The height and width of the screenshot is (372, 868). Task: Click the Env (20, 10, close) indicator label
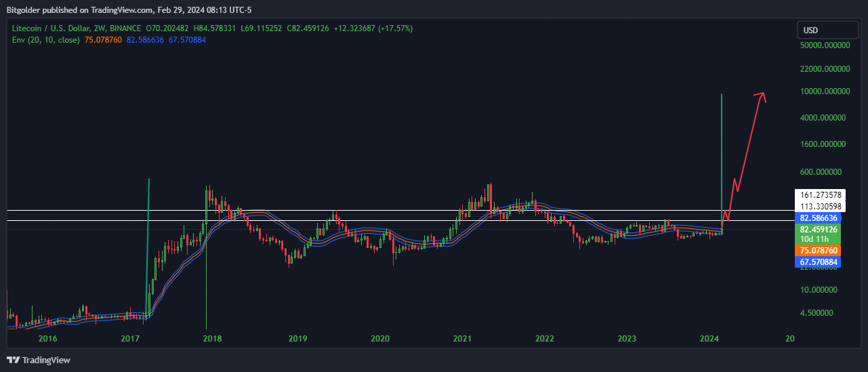tap(46, 40)
